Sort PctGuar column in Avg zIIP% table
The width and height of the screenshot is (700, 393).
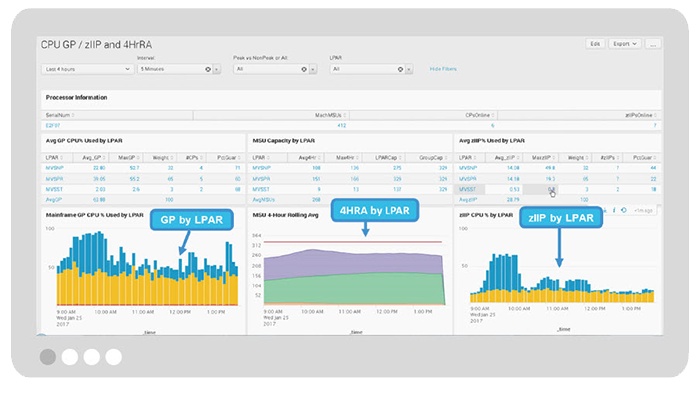(645, 158)
